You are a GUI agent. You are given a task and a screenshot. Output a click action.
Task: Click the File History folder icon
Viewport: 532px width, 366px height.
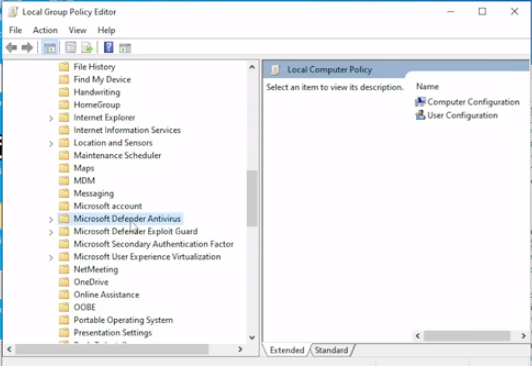click(x=64, y=66)
